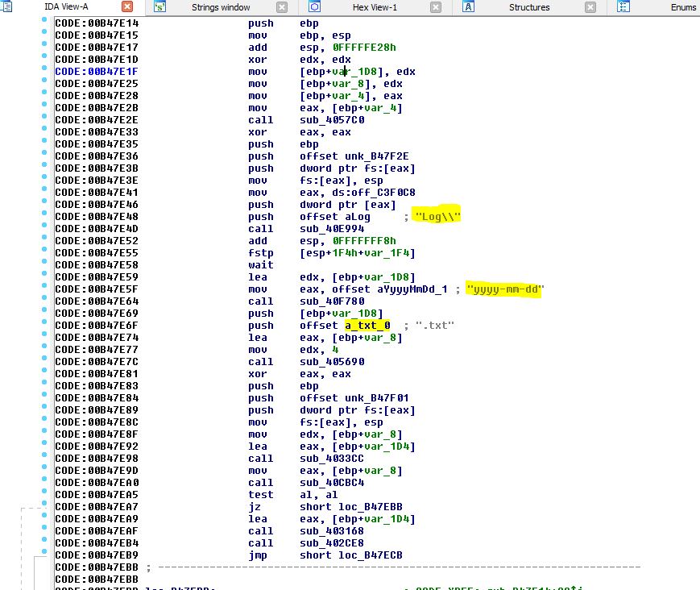Viewport: 700px width, 590px height.
Task: Switch to the Structures tab
Action: [x=529, y=7]
